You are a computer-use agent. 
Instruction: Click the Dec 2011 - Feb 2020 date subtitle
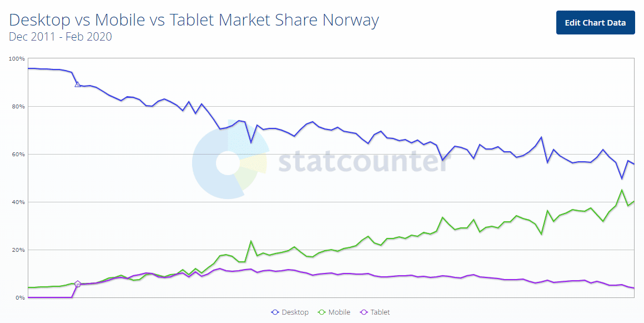pyautogui.click(x=61, y=37)
